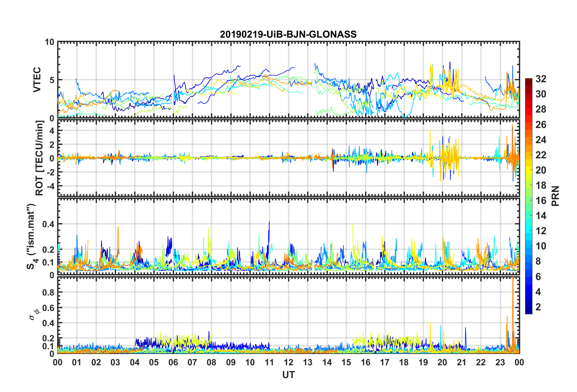Viewport: 577px width, 392px height.
Task: Click x-axis tick label 12
Action: [x=288, y=362]
